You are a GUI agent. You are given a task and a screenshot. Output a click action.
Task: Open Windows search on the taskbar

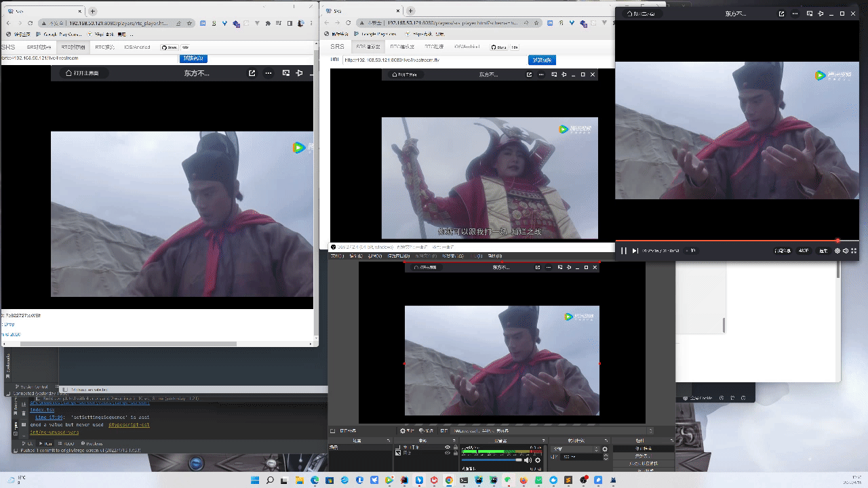270,480
